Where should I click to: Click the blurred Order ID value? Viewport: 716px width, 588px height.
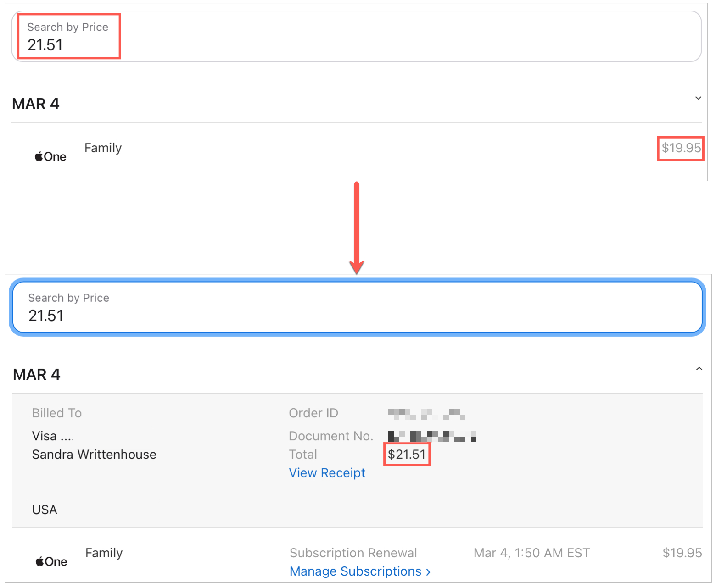[427, 414]
